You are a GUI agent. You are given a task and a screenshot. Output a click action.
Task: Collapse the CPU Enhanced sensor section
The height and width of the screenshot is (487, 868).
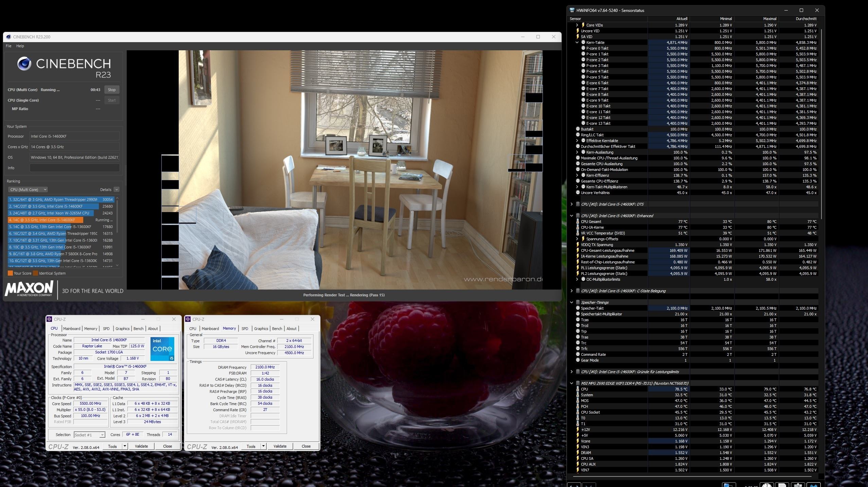[x=571, y=216]
